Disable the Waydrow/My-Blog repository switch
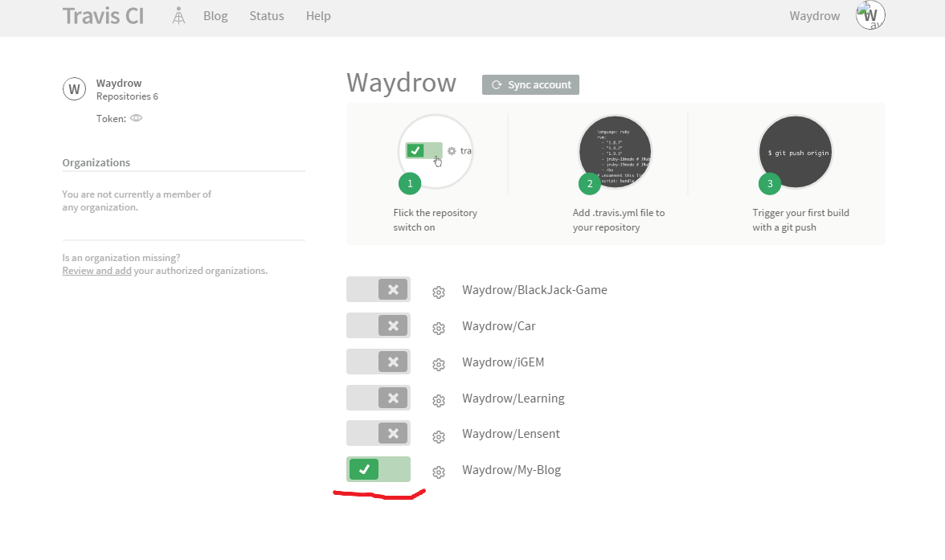 pos(378,469)
